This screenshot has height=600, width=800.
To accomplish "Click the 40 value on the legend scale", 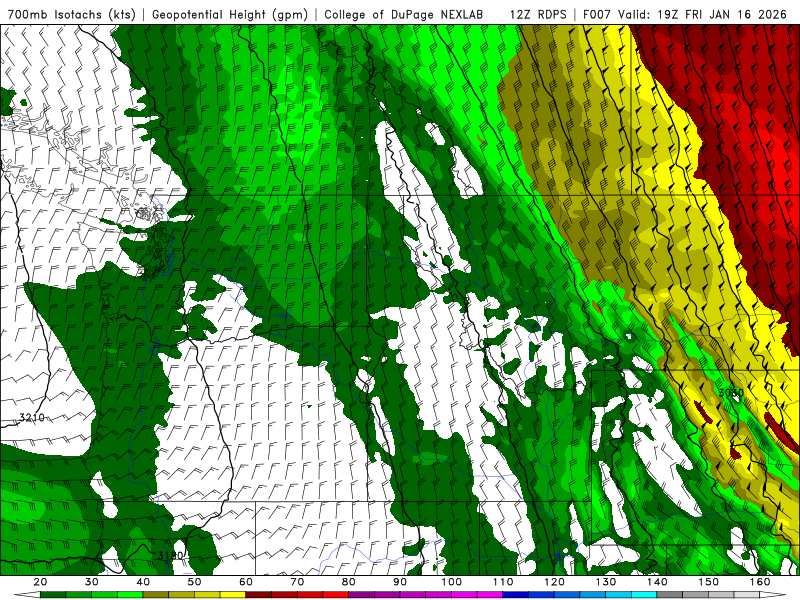I will click(x=143, y=582).
